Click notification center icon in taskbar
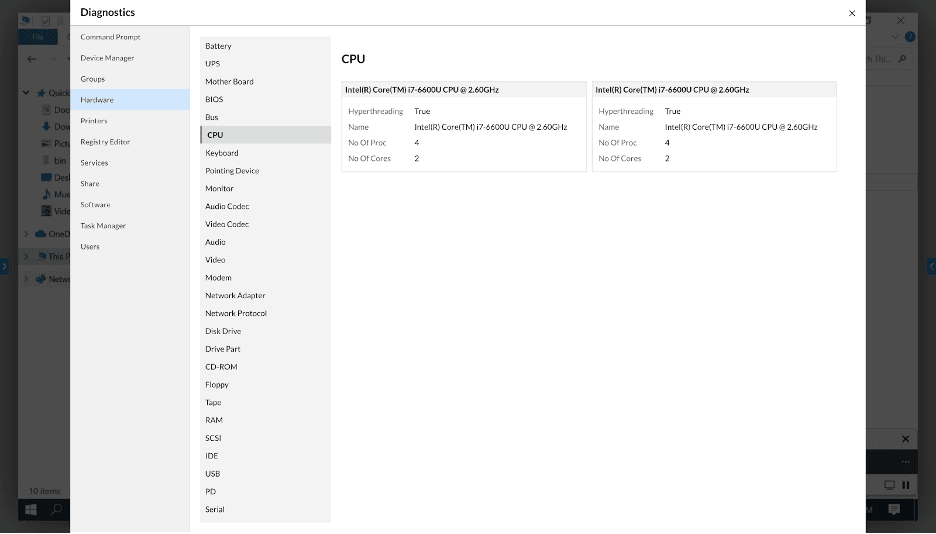This screenshot has width=936, height=534. click(x=894, y=509)
